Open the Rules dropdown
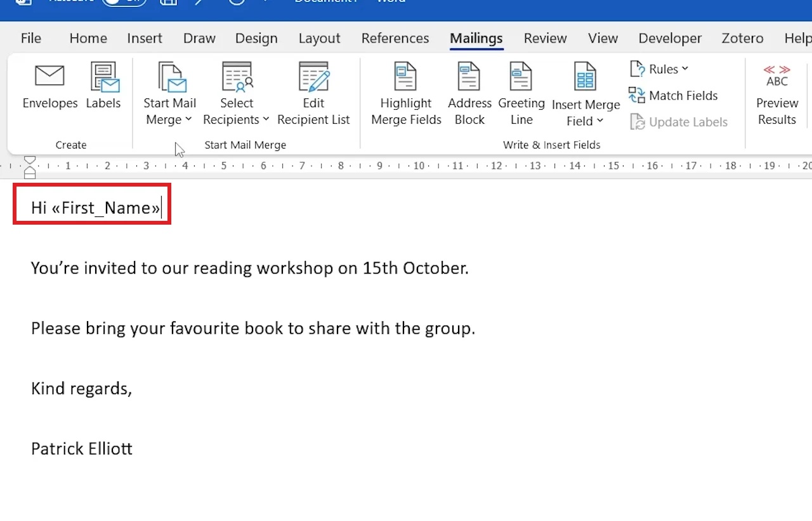The height and width of the screenshot is (521, 812). click(x=659, y=69)
